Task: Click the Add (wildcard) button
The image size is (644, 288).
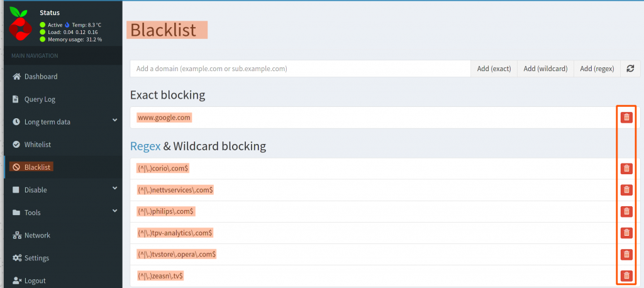Action: pos(545,69)
